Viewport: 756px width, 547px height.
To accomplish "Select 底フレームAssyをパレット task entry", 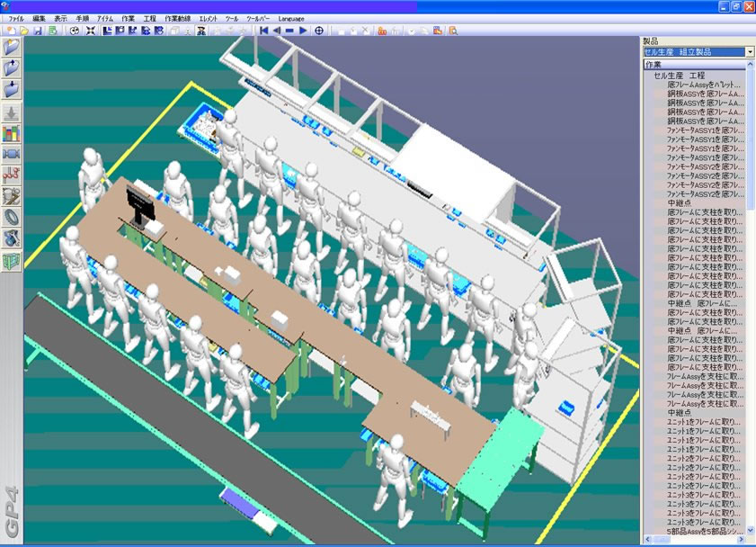I will click(704, 85).
